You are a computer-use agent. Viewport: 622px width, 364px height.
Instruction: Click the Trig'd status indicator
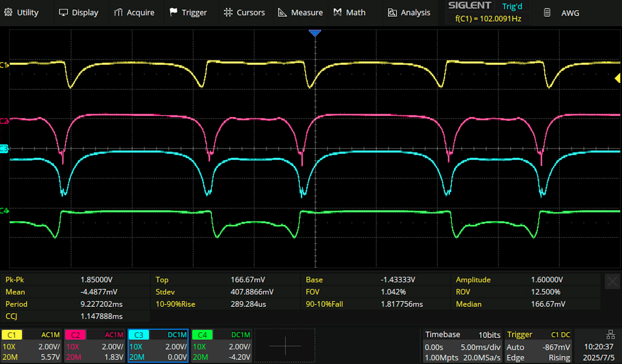512,7
